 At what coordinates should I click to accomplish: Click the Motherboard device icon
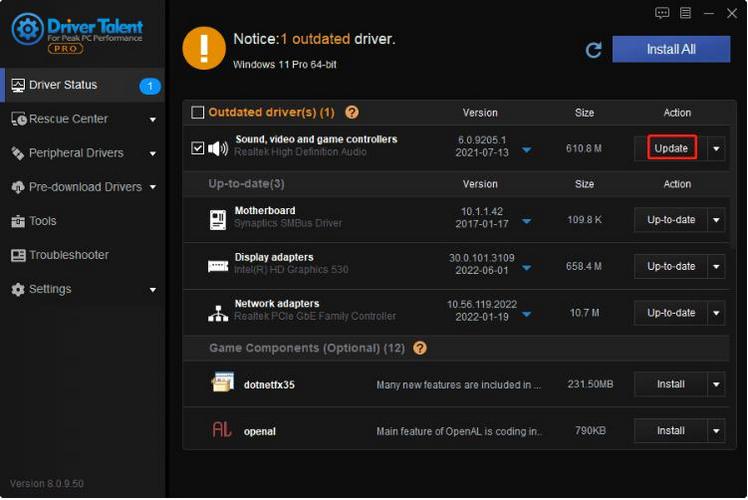218,219
